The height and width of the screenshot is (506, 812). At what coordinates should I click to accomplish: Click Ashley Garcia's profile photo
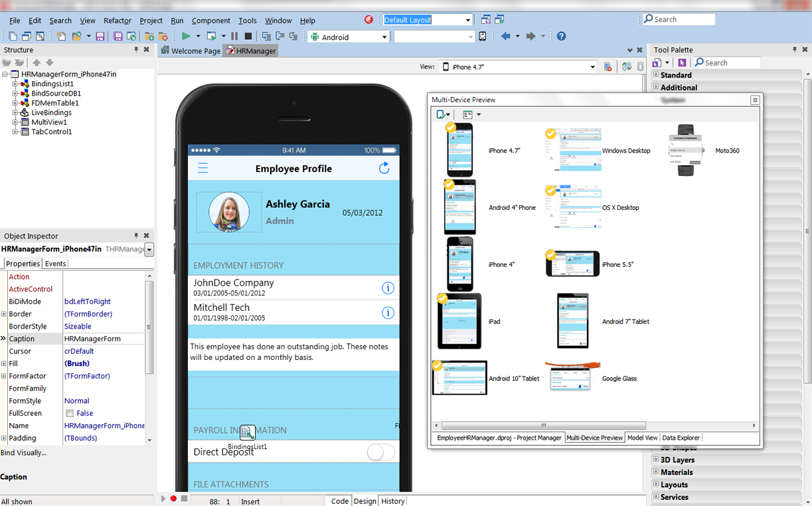(229, 212)
